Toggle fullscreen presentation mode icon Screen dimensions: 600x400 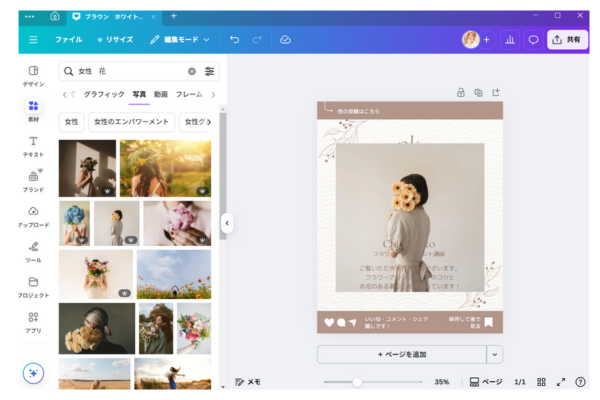click(x=560, y=382)
